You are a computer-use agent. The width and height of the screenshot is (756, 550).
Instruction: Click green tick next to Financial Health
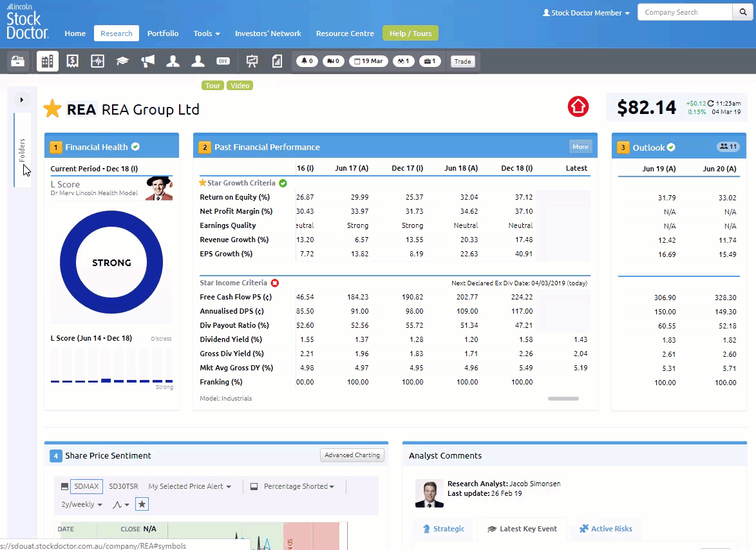point(135,147)
